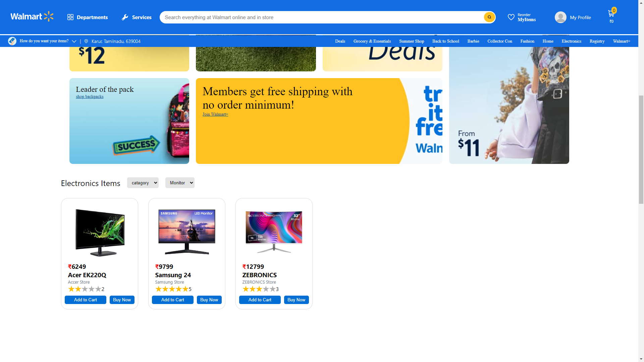The width and height of the screenshot is (644, 362).
Task: Click the heart Reorder My Items icon
Action: pos(511,17)
